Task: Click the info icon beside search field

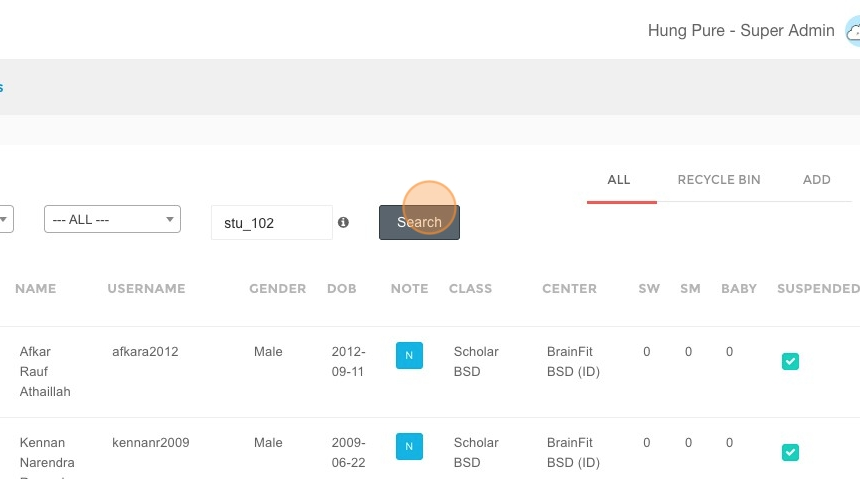Action: (343, 222)
